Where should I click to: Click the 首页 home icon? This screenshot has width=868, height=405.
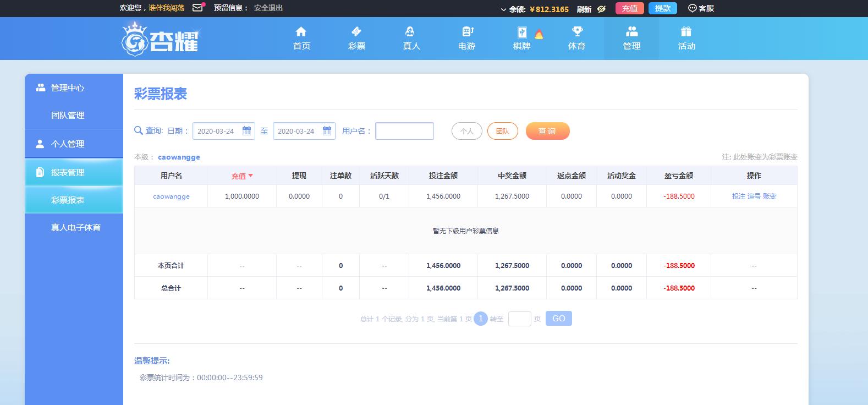point(301,32)
